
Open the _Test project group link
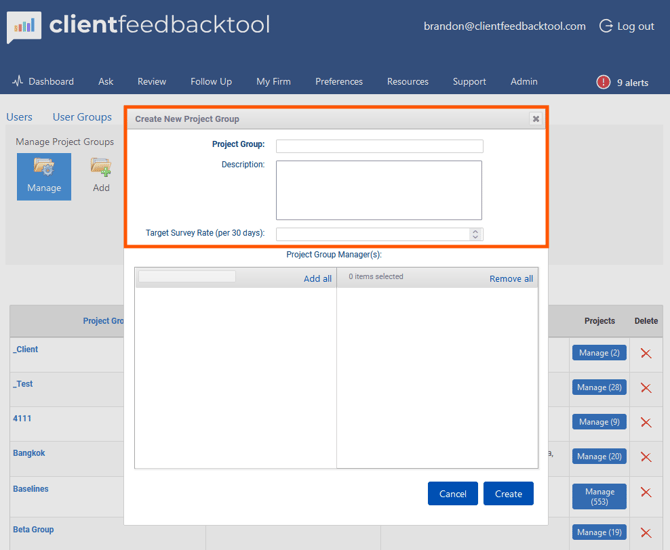click(23, 384)
